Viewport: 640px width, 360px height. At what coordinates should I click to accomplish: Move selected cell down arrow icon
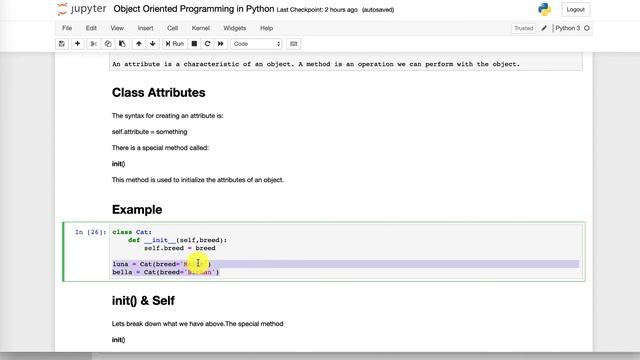tap(153, 44)
